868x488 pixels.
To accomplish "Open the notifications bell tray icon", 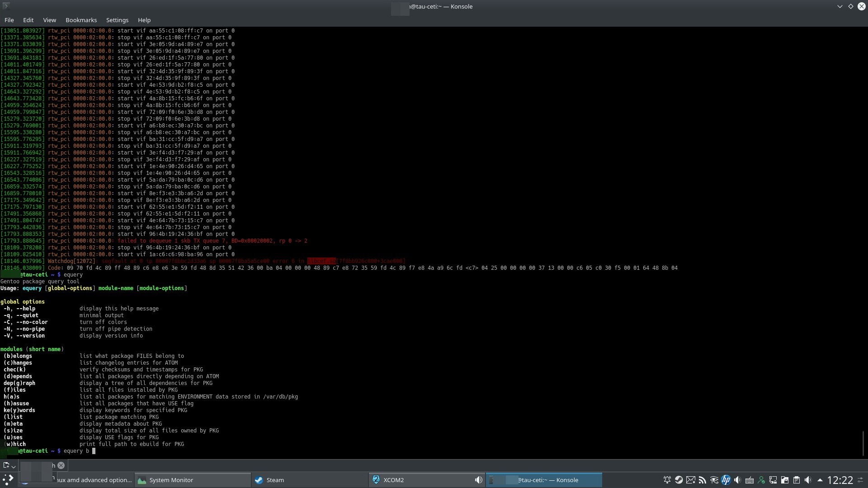I will coord(667,480).
